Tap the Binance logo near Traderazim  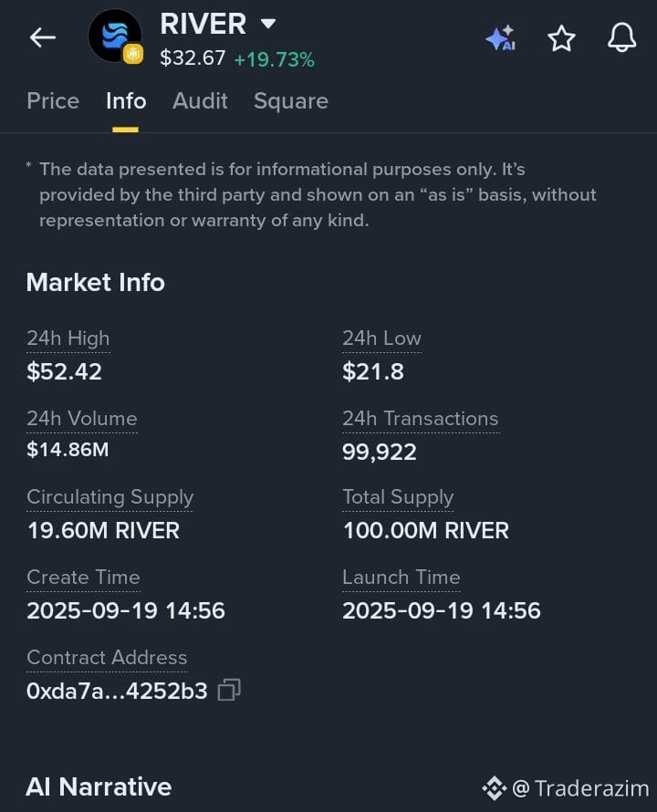point(495,788)
